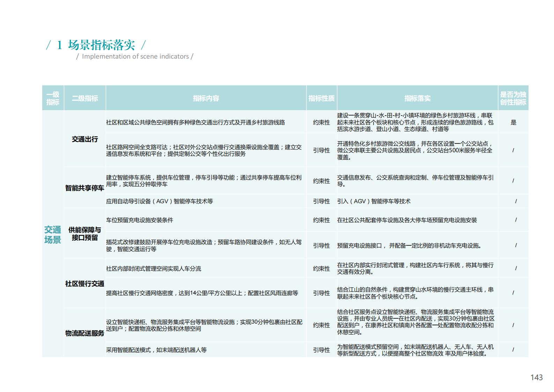Click text starting '插花式改修建鼓励开展'
The image size is (554, 392).
(204, 245)
